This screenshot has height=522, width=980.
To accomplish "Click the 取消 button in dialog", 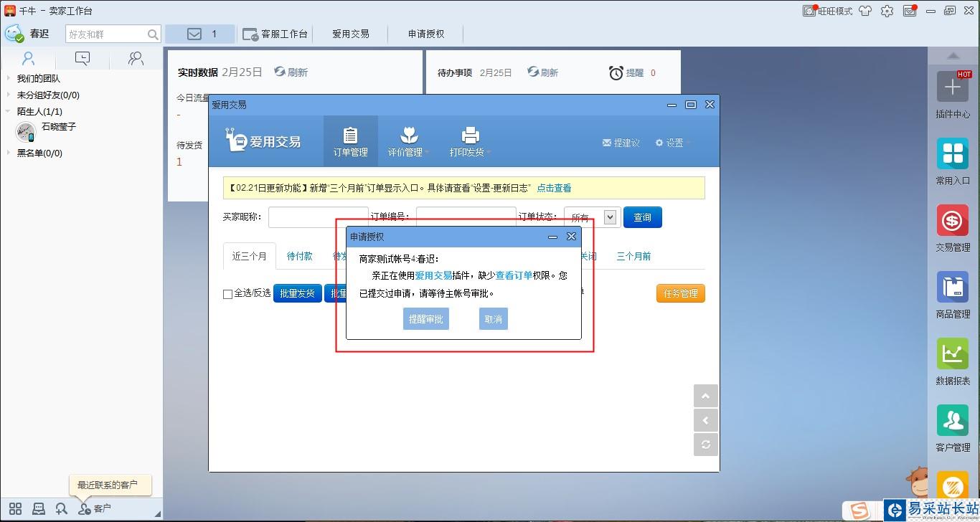I will [x=494, y=319].
